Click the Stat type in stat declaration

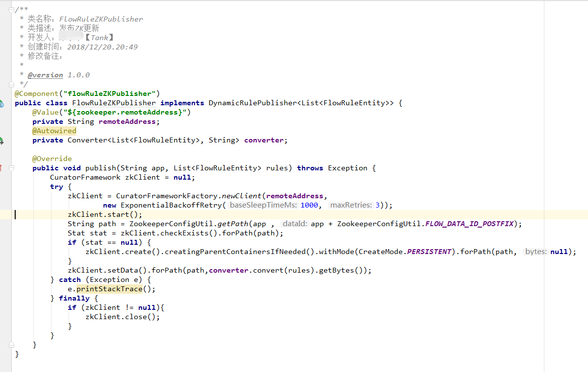pyautogui.click(x=76, y=233)
